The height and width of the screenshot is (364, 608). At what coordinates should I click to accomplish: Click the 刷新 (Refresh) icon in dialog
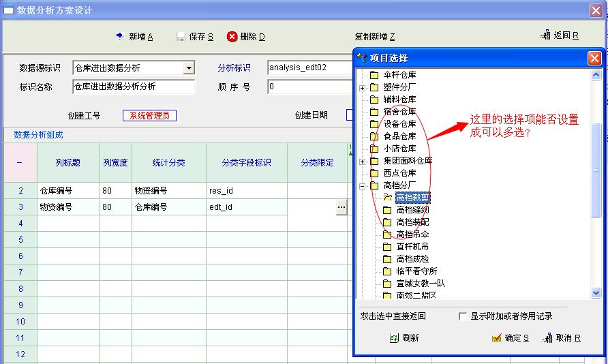point(394,338)
